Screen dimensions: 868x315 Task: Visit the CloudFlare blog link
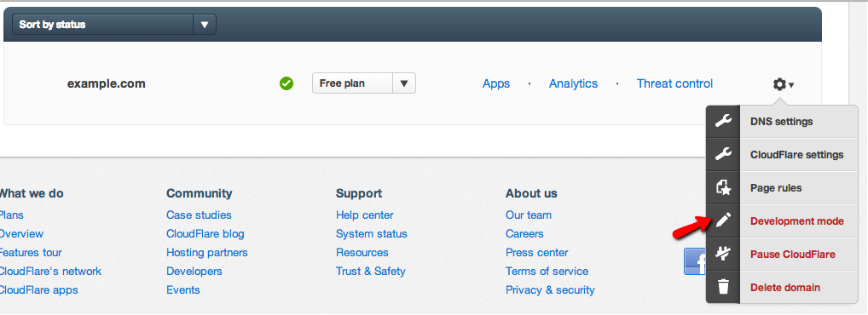[x=205, y=234]
